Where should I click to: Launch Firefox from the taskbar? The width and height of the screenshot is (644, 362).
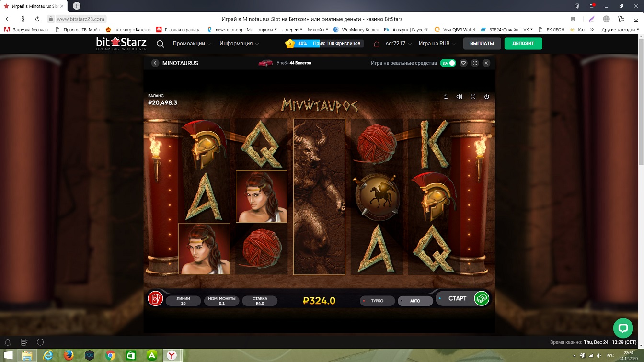coord(69,355)
